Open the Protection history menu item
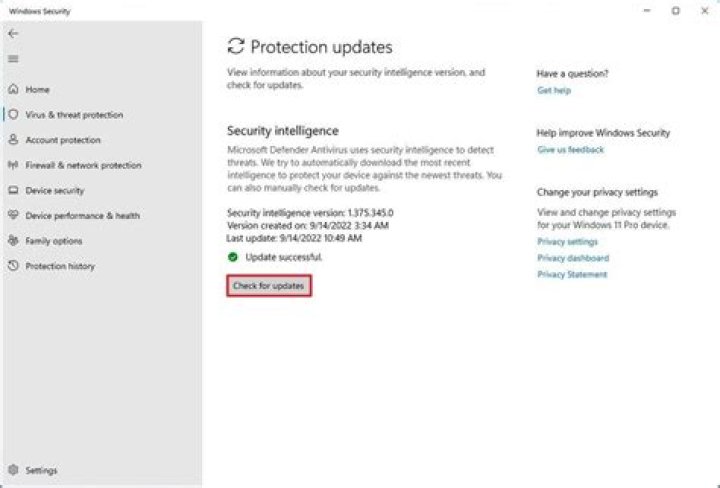 pos(60,266)
